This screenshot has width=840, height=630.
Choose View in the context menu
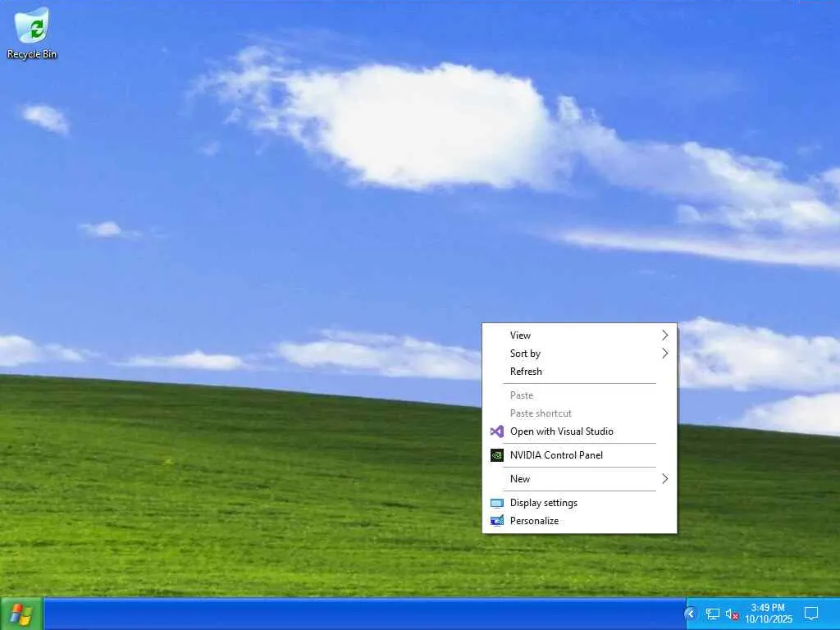(x=580, y=336)
